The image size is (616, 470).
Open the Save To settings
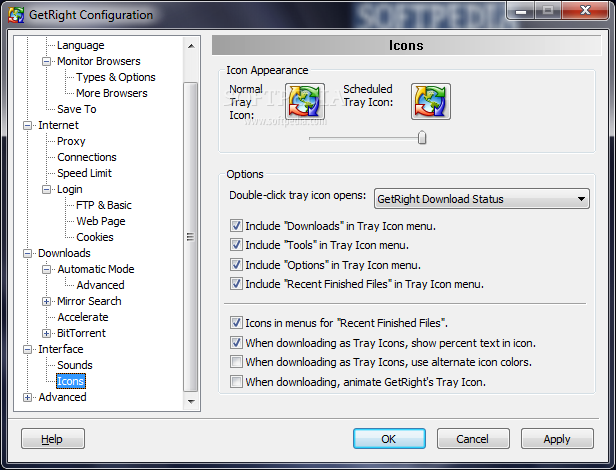77,109
